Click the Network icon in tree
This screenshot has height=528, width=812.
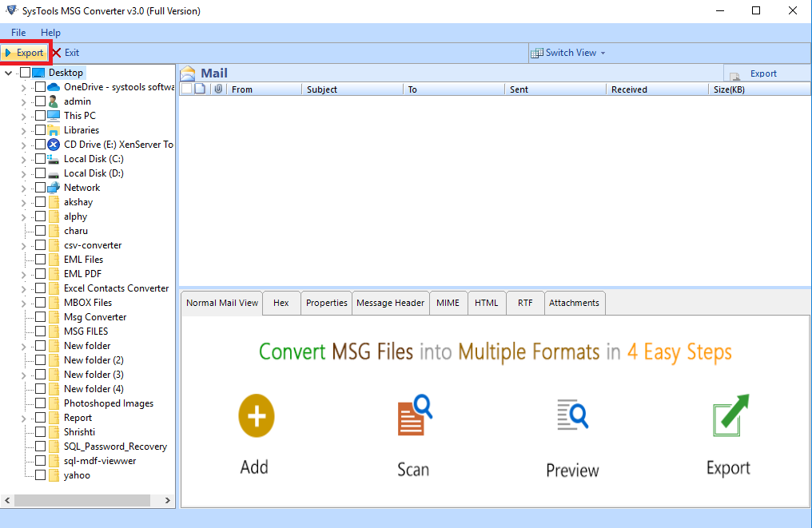[x=54, y=188]
